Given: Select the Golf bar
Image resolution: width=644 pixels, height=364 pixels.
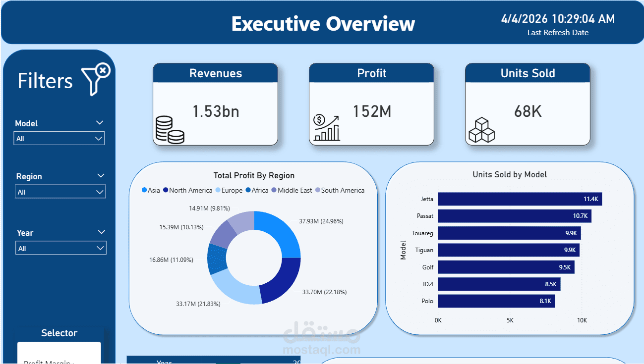Looking at the screenshot, I should (x=506, y=267).
